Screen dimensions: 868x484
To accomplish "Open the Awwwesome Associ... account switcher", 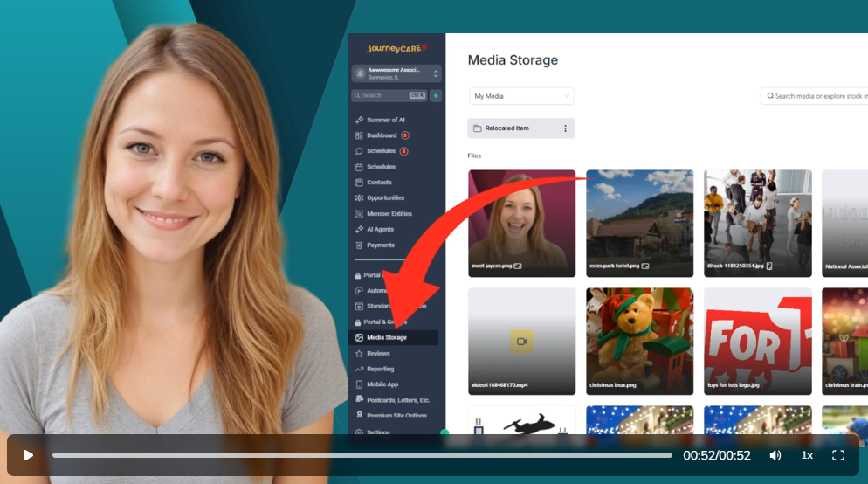I will 396,73.
